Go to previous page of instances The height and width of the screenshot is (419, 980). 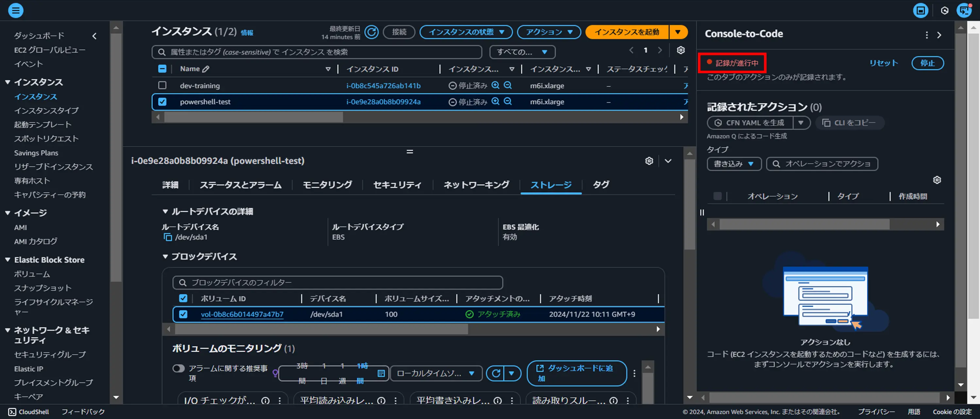[x=631, y=50]
